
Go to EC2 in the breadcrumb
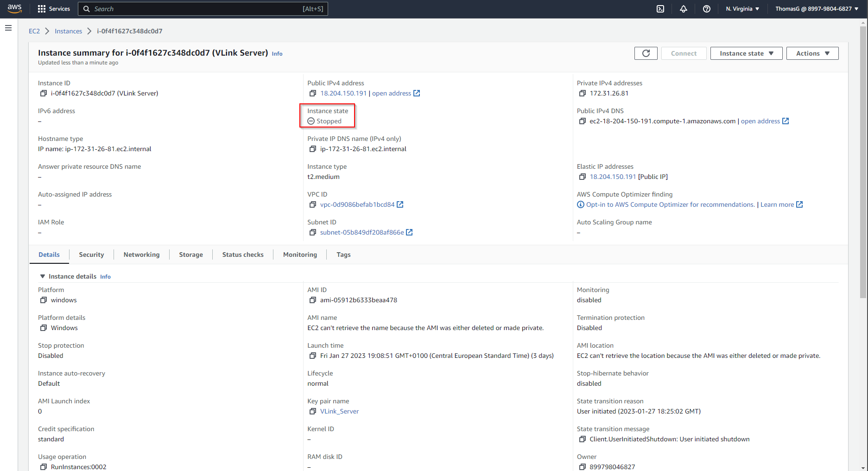coord(34,31)
